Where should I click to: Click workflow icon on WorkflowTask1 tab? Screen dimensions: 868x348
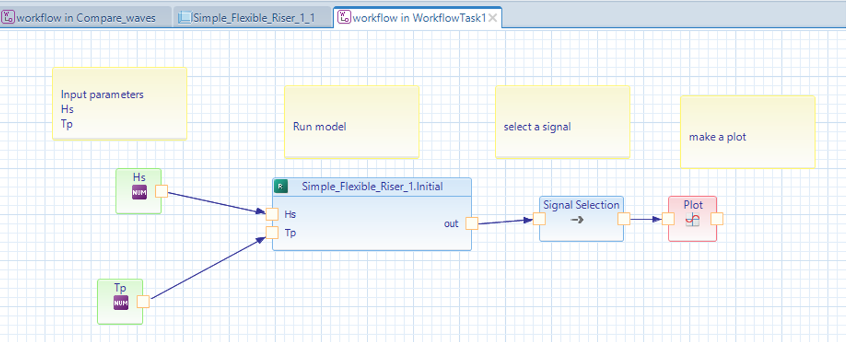pos(344,17)
